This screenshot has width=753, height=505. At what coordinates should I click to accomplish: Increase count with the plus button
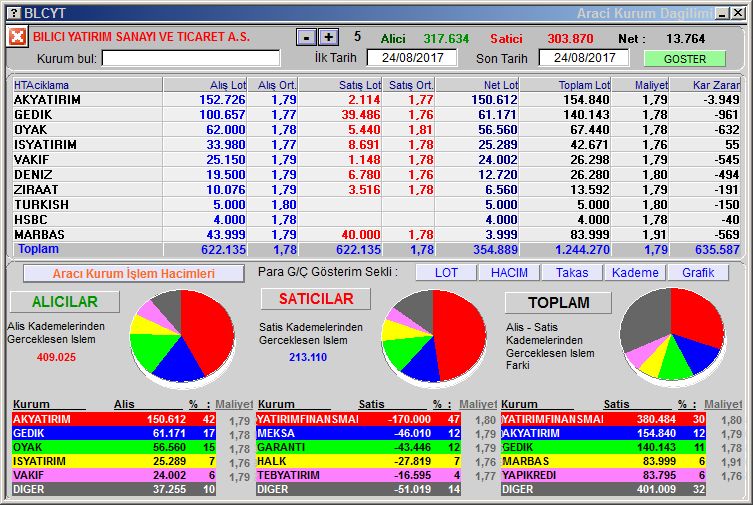click(328, 37)
